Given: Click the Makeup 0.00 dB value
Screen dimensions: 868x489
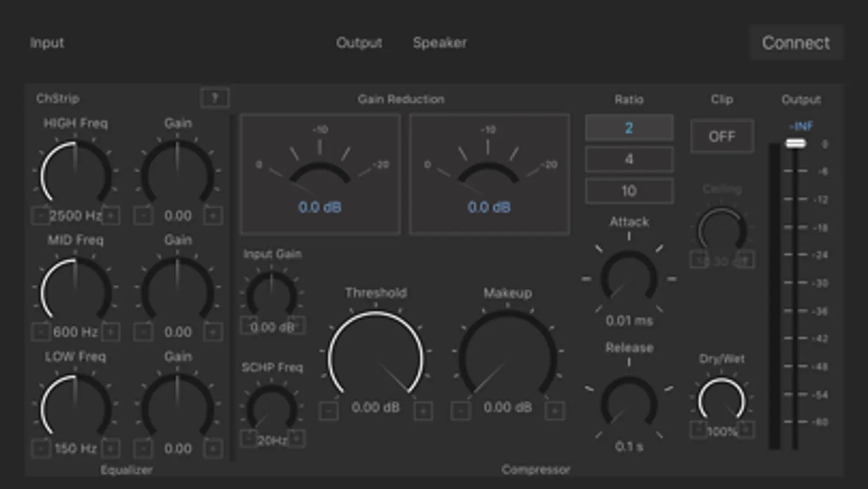Looking at the screenshot, I should pos(508,407).
